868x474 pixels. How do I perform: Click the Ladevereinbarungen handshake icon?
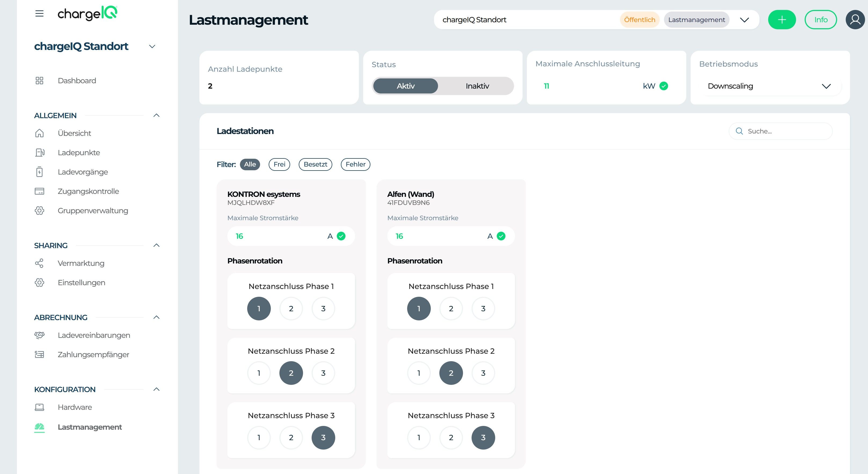click(39, 335)
